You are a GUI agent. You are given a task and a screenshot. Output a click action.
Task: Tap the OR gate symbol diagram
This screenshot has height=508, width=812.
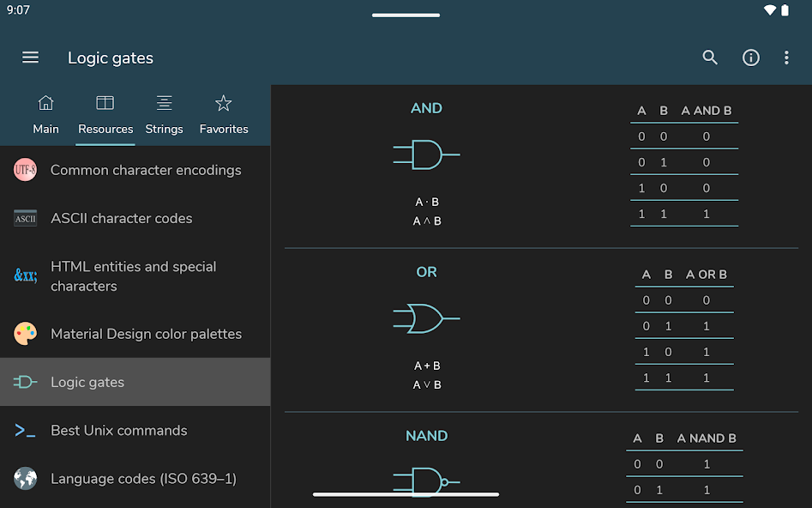pos(426,318)
